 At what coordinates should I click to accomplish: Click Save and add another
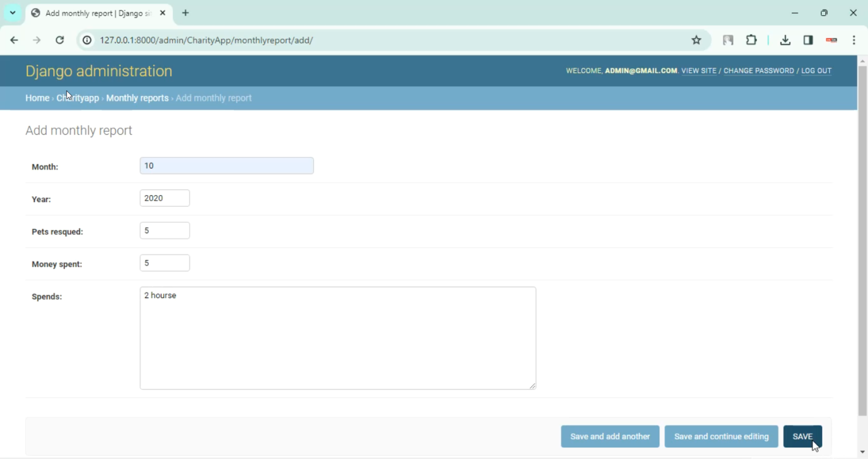tap(610, 436)
